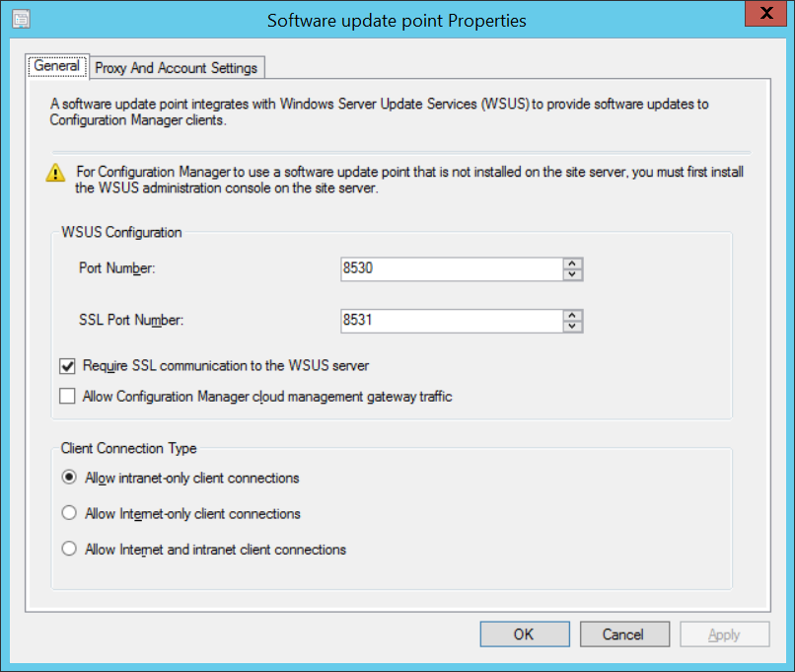This screenshot has height=672, width=795.
Task: Click the yellow warning triangle icon
Action: [55, 173]
